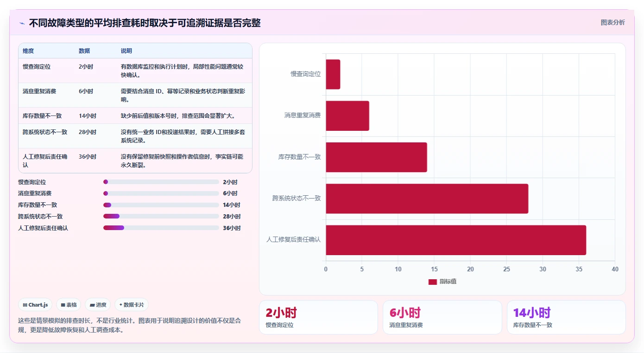This screenshot has width=644, height=353.
Task: Open the 14小时 库存数量不一致 data card
Action: 566,317
